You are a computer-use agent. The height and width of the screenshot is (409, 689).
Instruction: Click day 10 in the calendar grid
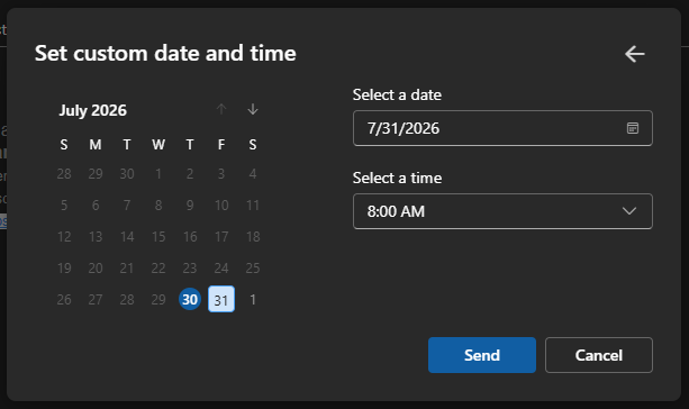[221, 205]
